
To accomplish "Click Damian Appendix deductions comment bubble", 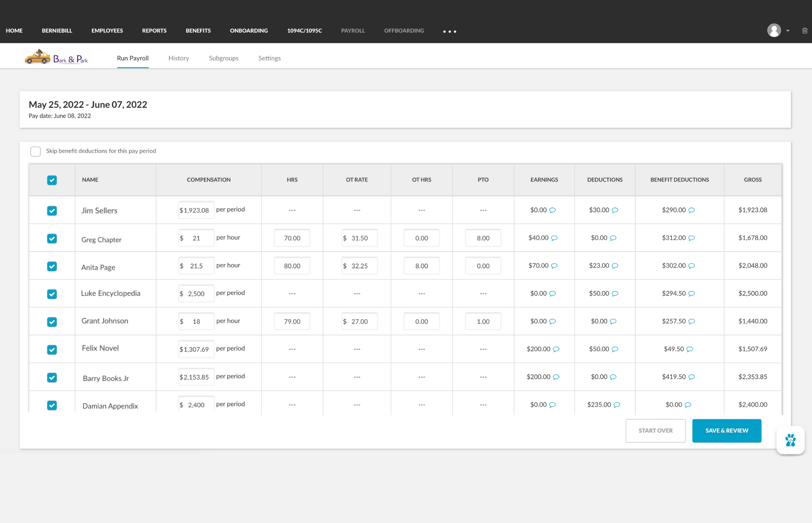I will pyautogui.click(x=617, y=405).
